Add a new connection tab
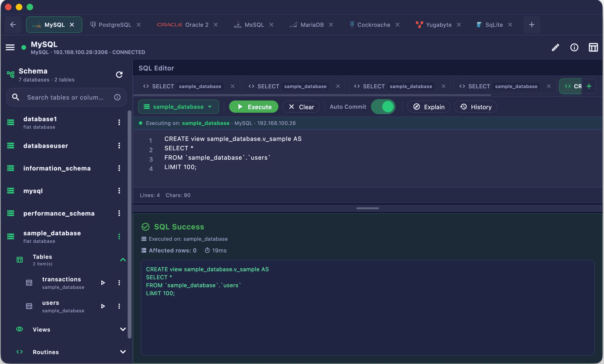The image size is (604, 364). pos(531,25)
